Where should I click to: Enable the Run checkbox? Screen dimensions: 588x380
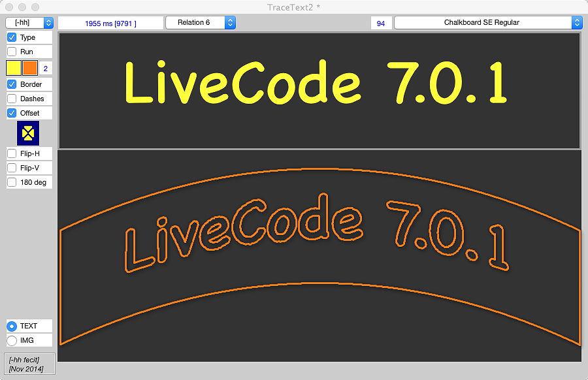coord(12,52)
